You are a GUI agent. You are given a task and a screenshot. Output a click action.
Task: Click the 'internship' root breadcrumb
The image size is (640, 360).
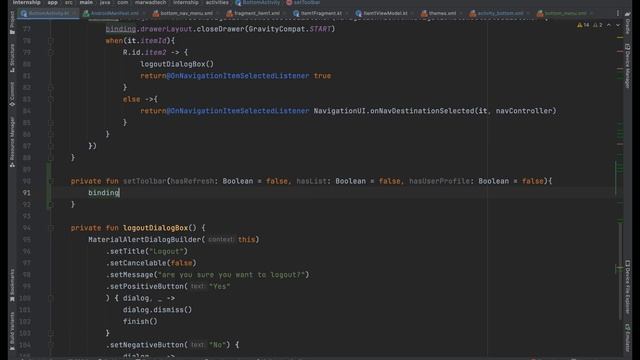click(x=27, y=2)
